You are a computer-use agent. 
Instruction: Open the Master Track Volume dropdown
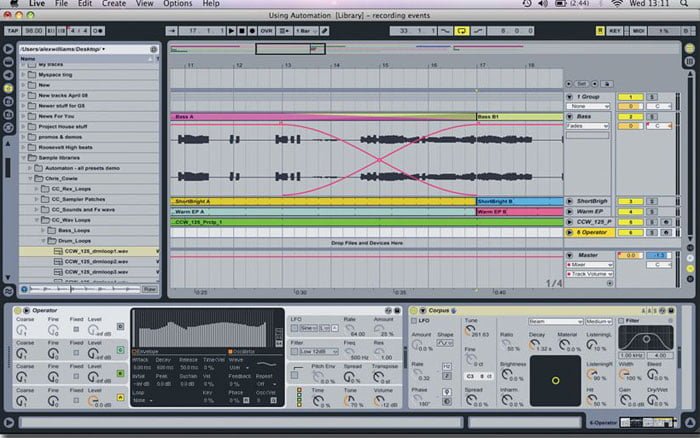(590, 274)
